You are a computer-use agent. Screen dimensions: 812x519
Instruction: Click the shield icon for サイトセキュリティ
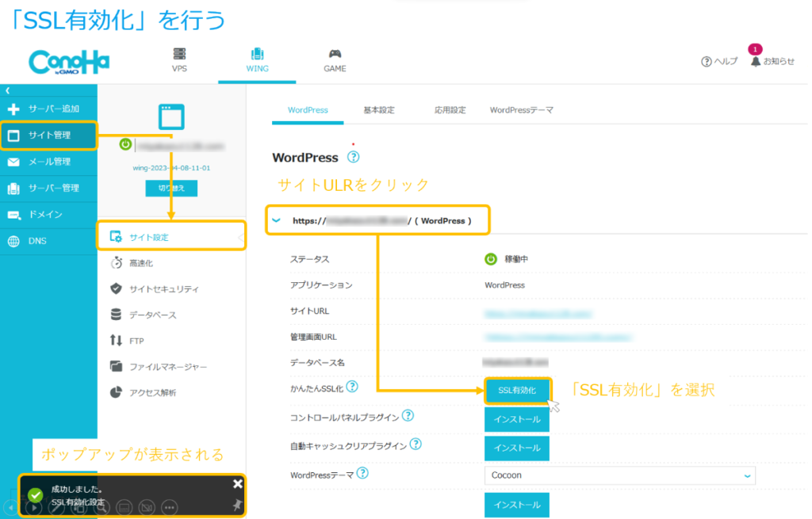click(x=116, y=288)
